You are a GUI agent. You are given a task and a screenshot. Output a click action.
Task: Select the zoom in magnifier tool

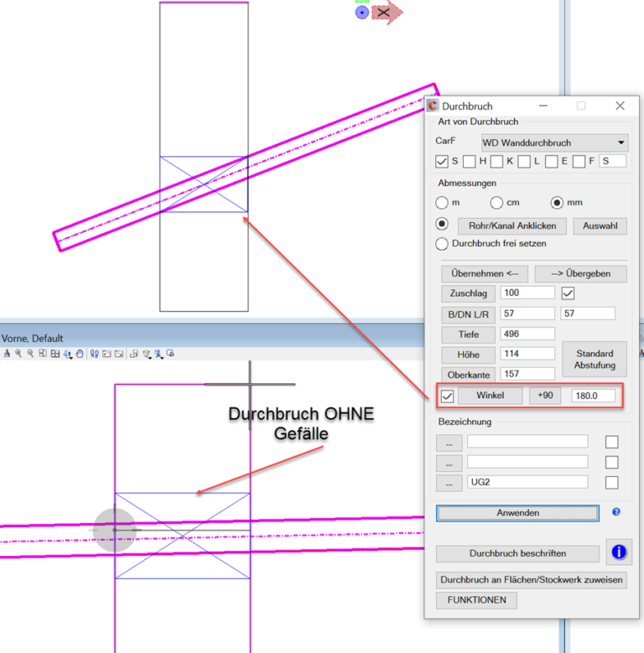(18, 354)
